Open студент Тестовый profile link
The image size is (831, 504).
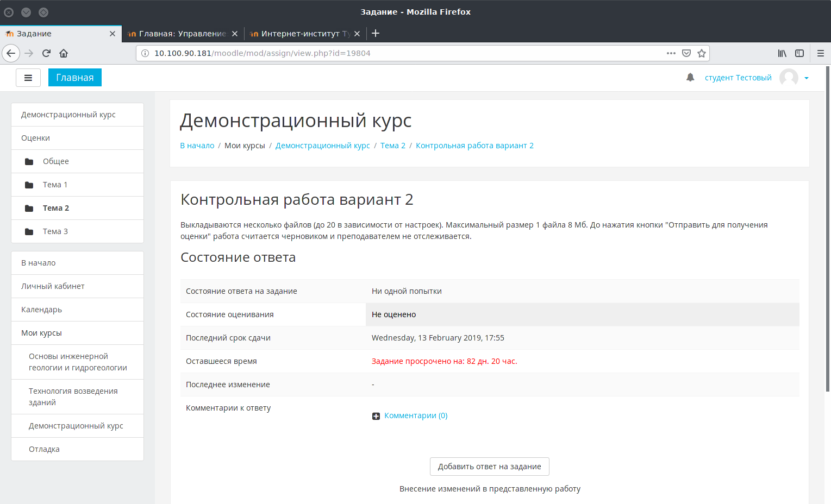pos(738,78)
